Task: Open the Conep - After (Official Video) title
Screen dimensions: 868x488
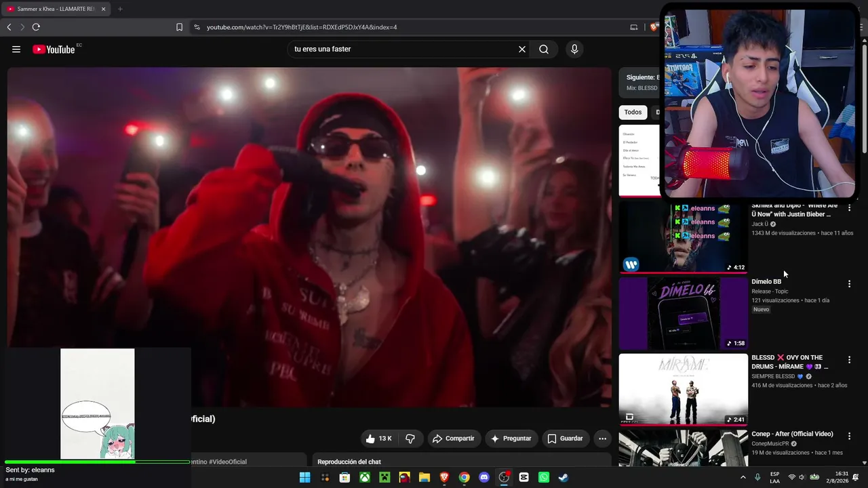Action: (x=792, y=434)
